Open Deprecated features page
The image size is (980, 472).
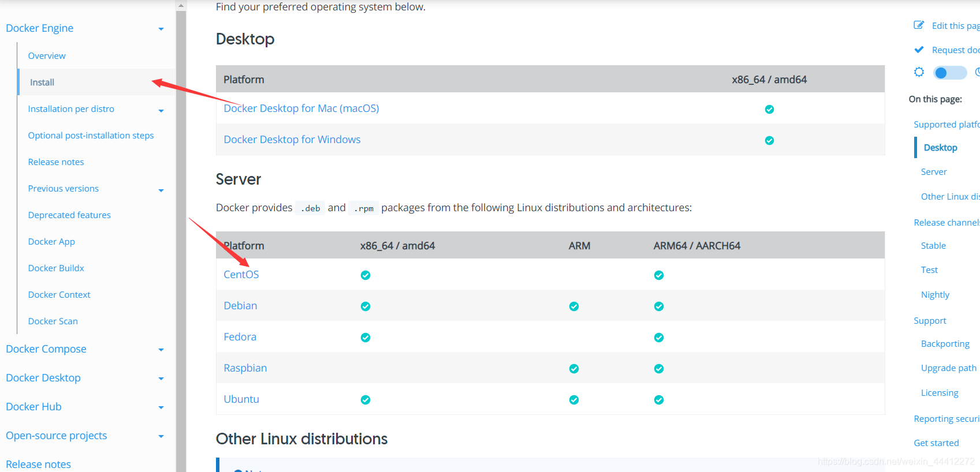tap(69, 215)
